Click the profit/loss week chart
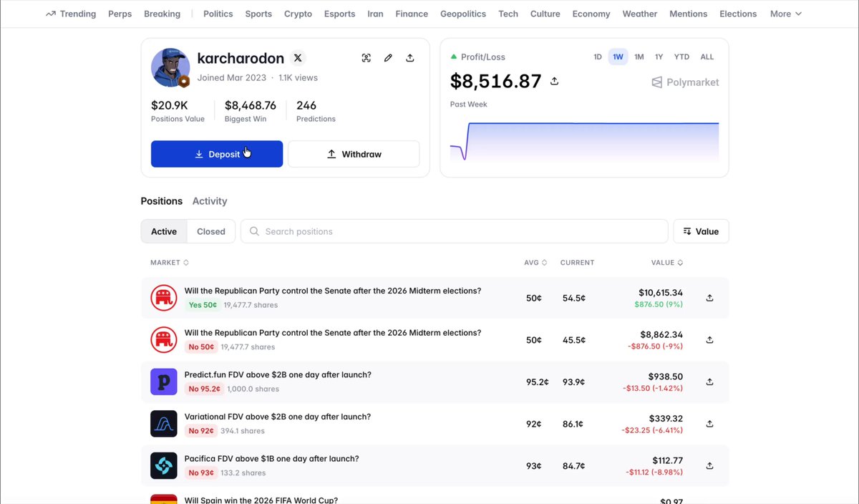Screen dimensions: 859x504 584,141
